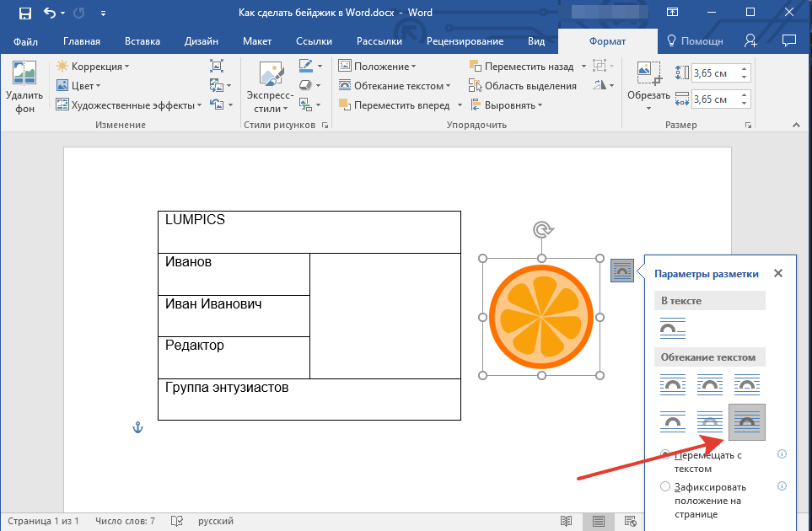Select In Front of Text wrapping option
Screen dimensions: 812x531
point(747,421)
